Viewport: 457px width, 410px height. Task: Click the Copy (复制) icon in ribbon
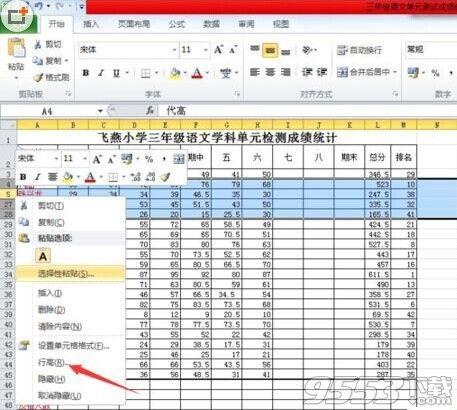click(x=38, y=61)
